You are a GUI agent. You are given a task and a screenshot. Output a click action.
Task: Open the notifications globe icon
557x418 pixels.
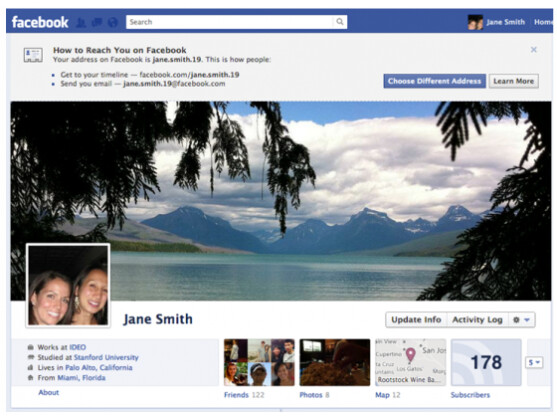tap(113, 22)
